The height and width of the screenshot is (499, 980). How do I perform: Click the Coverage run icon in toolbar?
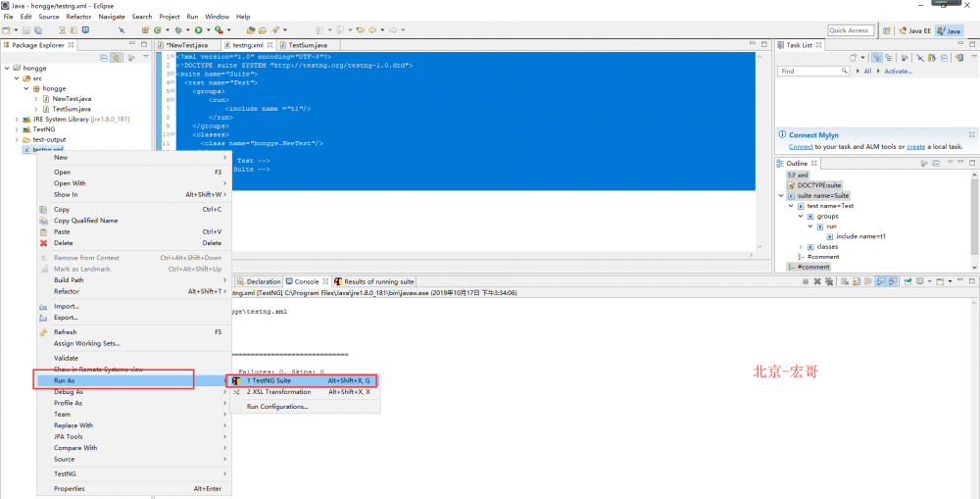pos(219,29)
